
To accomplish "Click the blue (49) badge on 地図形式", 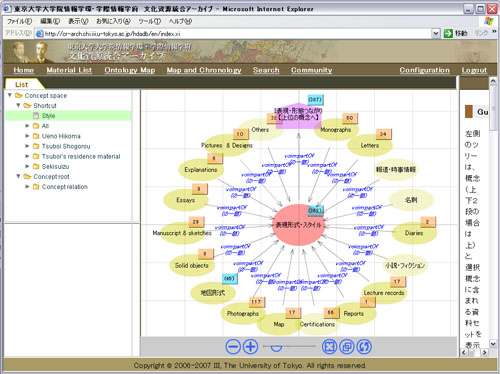I will point(229,278).
